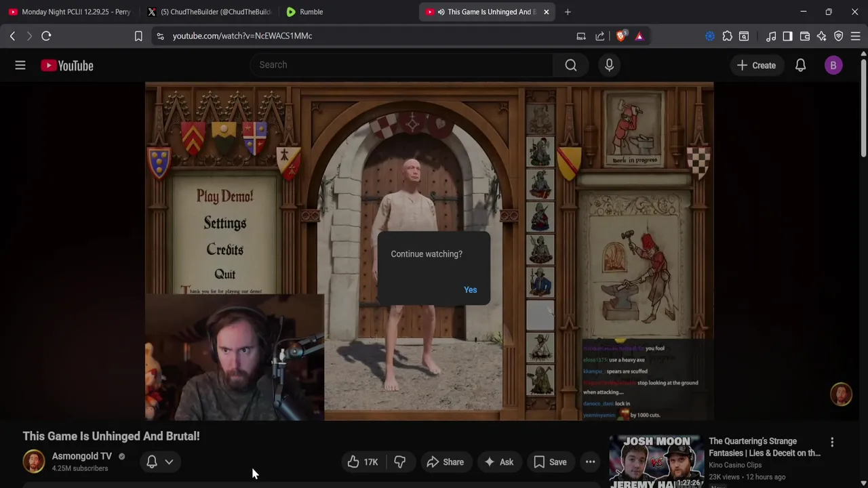Reload the current page
Screen dimensions: 868x488
[x=46, y=36]
